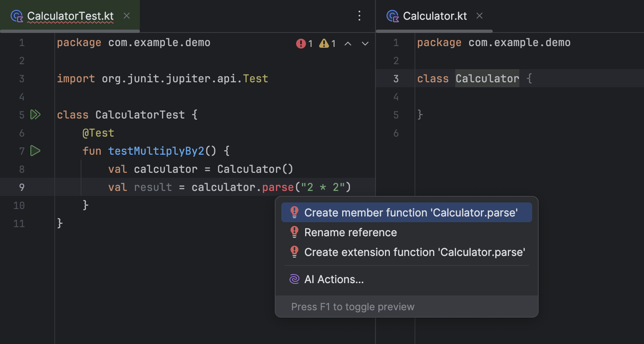644x344 pixels.
Task: Run all tests in CalculatorTest class
Action: (35, 115)
